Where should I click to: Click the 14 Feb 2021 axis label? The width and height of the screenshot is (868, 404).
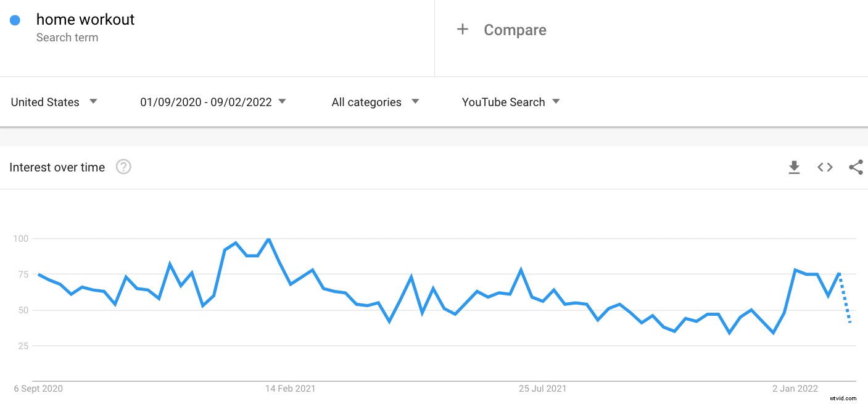(x=290, y=389)
